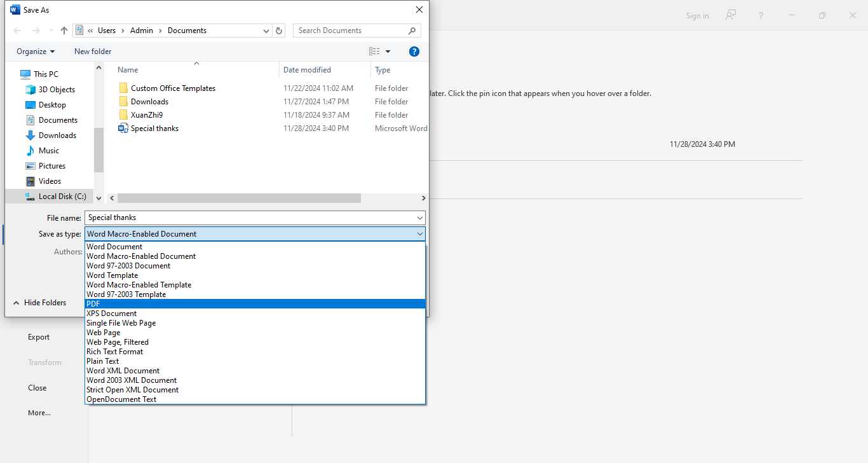Choose Word 97-2003 Template type
868x463 pixels.
pos(255,294)
